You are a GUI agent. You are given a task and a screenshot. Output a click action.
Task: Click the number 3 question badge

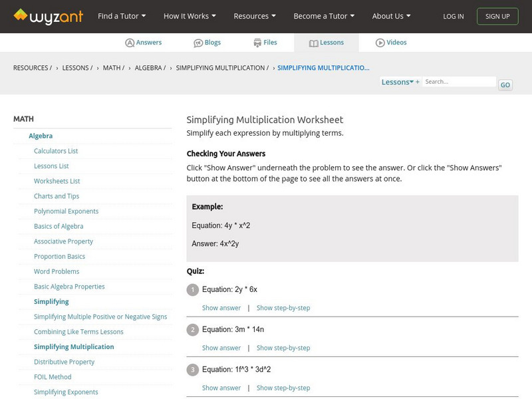click(193, 370)
